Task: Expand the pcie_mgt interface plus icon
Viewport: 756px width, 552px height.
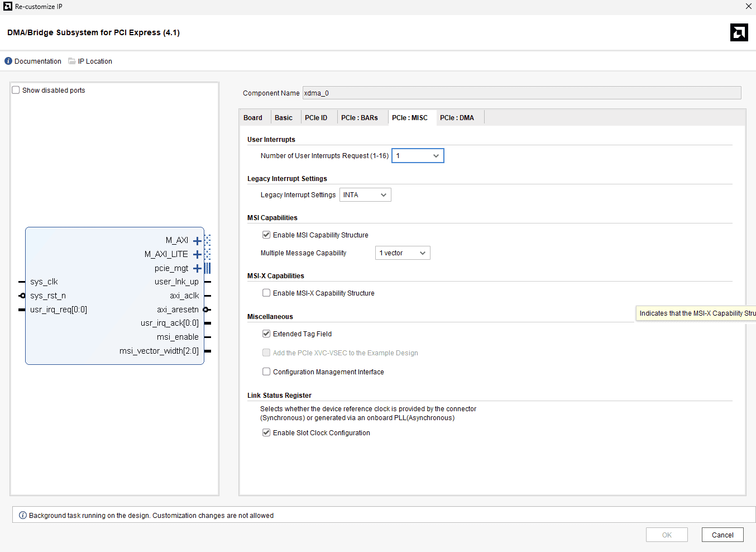Action: point(197,269)
